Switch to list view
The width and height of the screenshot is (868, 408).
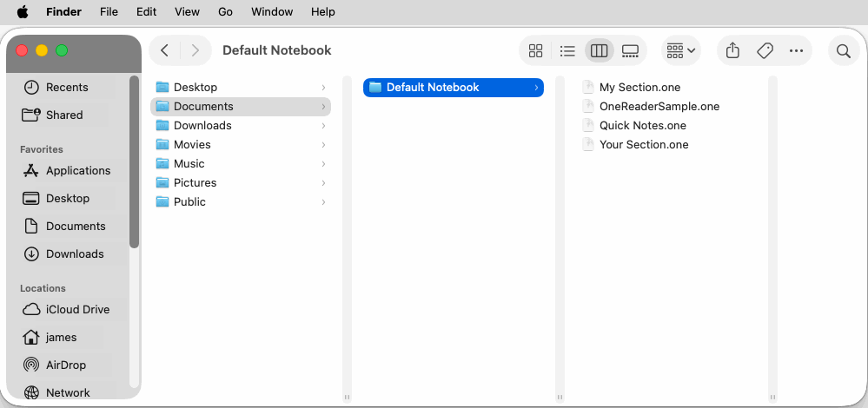pos(567,51)
